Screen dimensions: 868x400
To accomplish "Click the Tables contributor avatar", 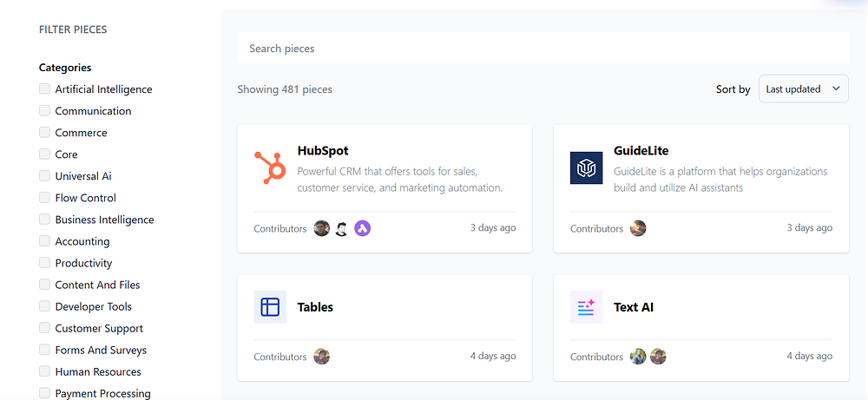I will [322, 356].
